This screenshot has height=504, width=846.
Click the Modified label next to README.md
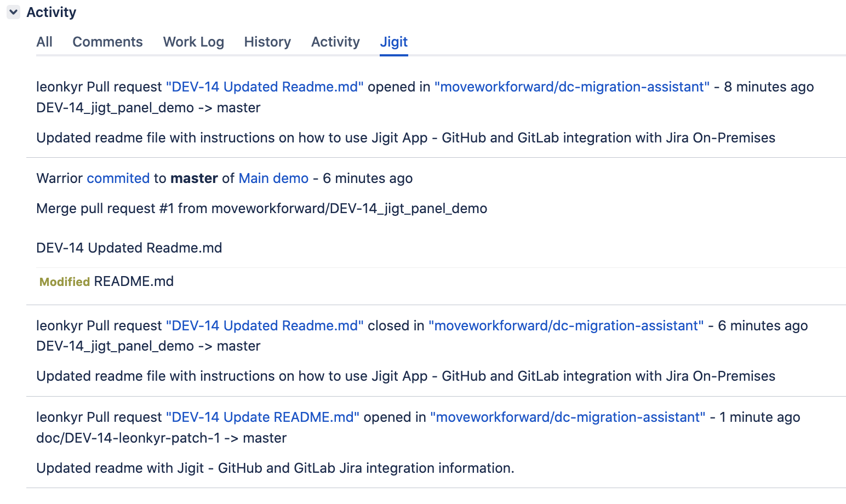[x=64, y=281]
